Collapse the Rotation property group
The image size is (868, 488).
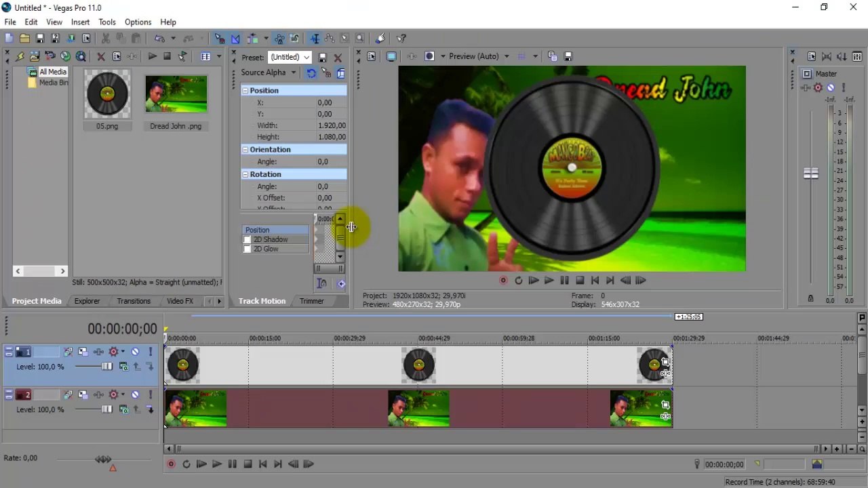[245, 175]
